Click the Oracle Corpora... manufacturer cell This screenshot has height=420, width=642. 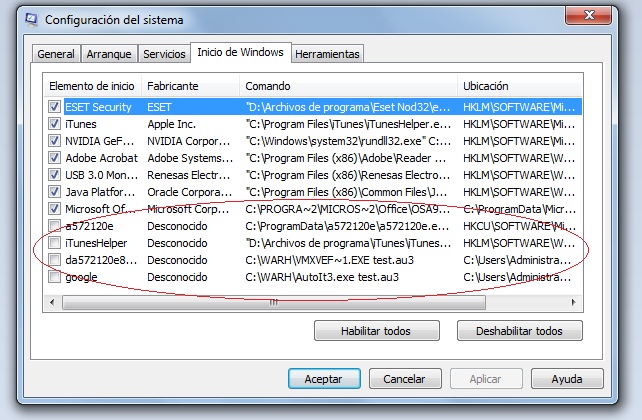(x=190, y=192)
